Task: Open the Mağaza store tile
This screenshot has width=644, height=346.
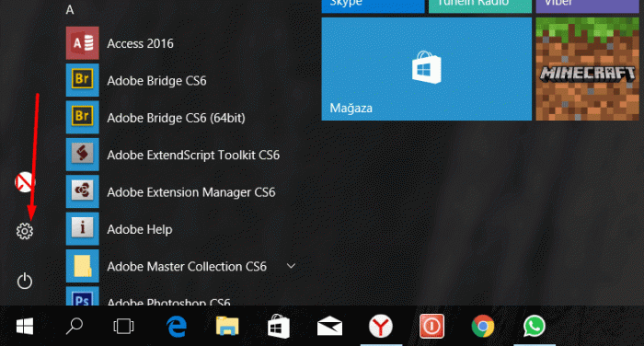Action: click(x=426, y=69)
